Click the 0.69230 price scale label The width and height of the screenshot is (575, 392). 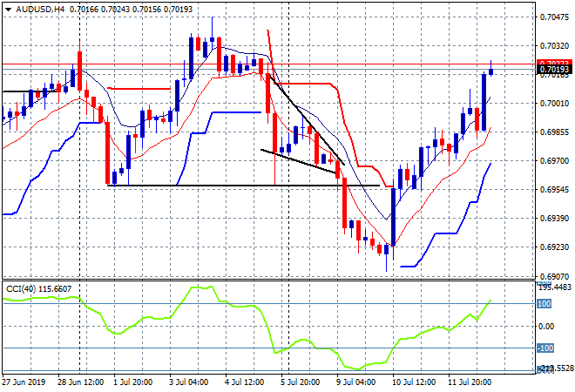point(554,247)
